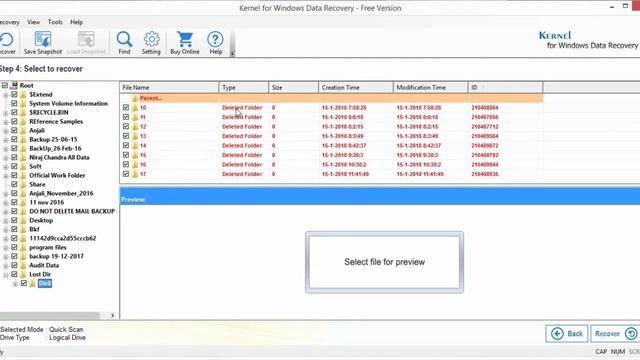Click the Audit Data folder icon
This screenshot has height=360, width=640.
tap(23, 265)
